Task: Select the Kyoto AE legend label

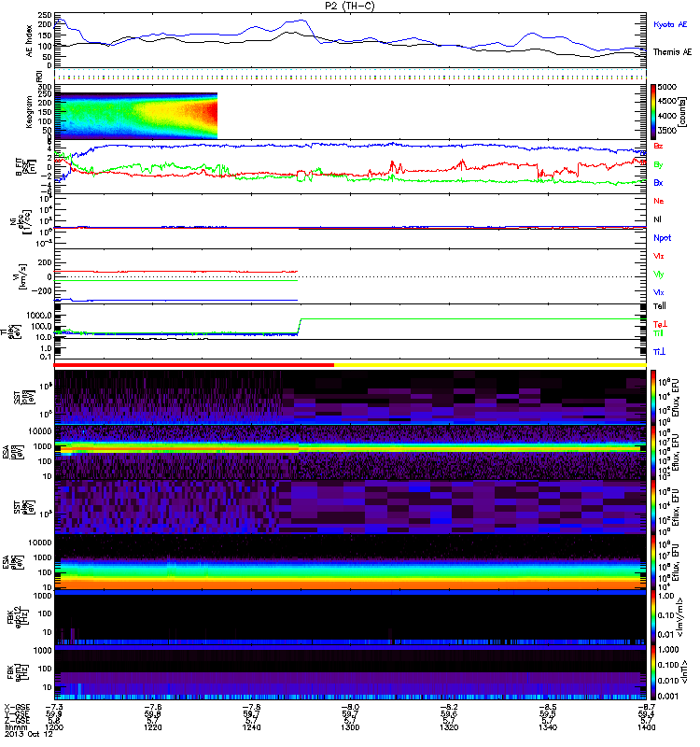Action: [x=670, y=24]
